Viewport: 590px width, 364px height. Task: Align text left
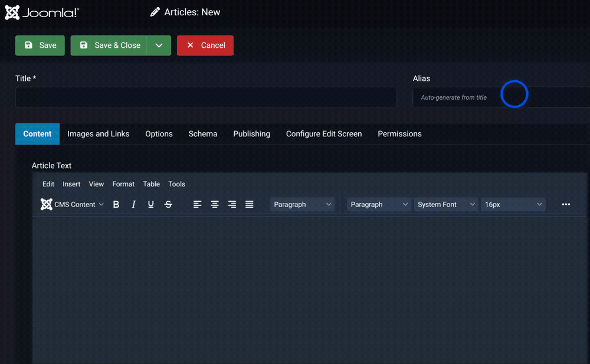click(x=197, y=204)
